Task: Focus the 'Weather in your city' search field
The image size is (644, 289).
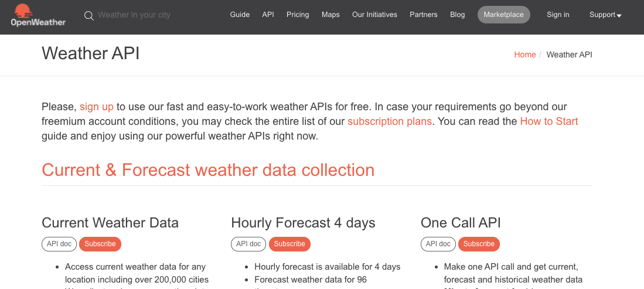Action: point(134,15)
